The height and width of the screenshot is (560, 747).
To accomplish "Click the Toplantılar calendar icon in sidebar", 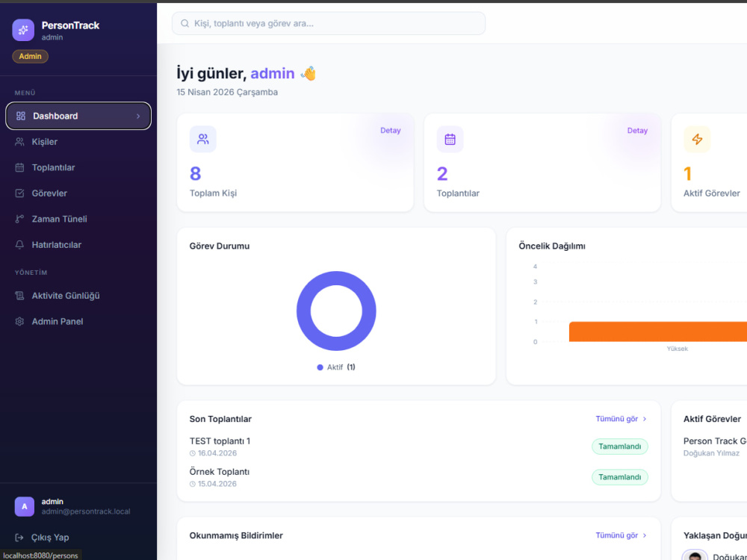I will 19,167.
